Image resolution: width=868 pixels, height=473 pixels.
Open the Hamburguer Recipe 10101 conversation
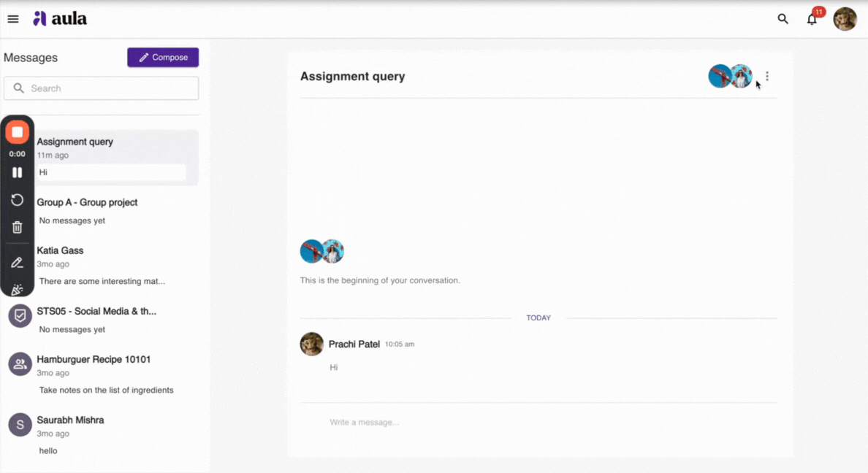coord(102,374)
